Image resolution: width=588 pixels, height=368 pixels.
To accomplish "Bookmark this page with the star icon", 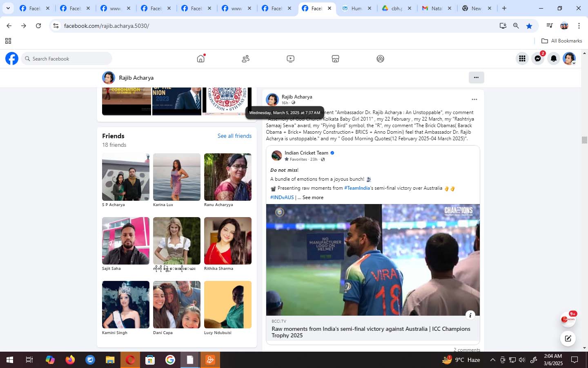I will point(529,26).
